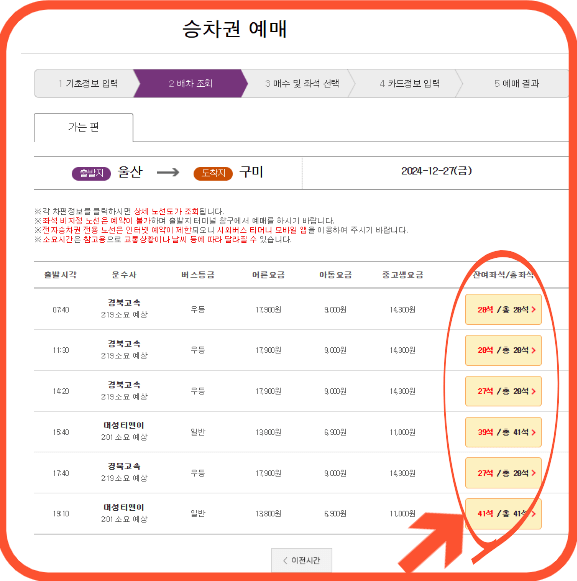Image resolution: width=577 pixels, height=581 pixels.
Task: Select the 07:40 bus seat button
Action: pos(503,309)
